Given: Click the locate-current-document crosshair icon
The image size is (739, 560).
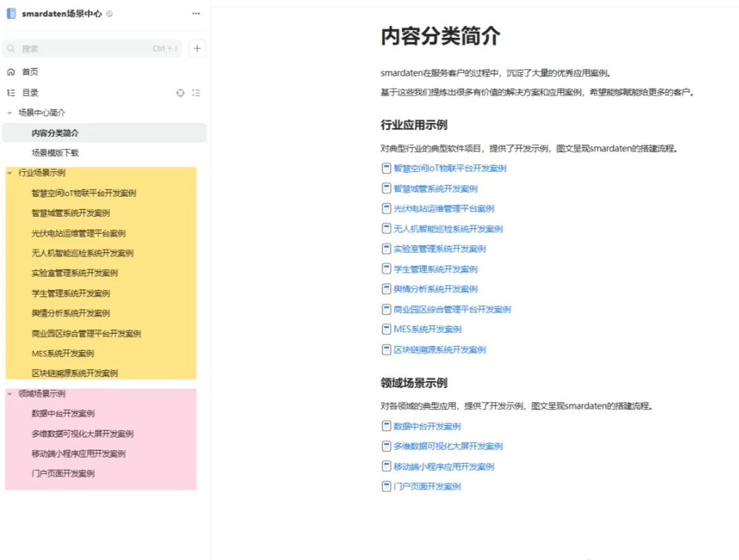Looking at the screenshot, I should pos(180,92).
